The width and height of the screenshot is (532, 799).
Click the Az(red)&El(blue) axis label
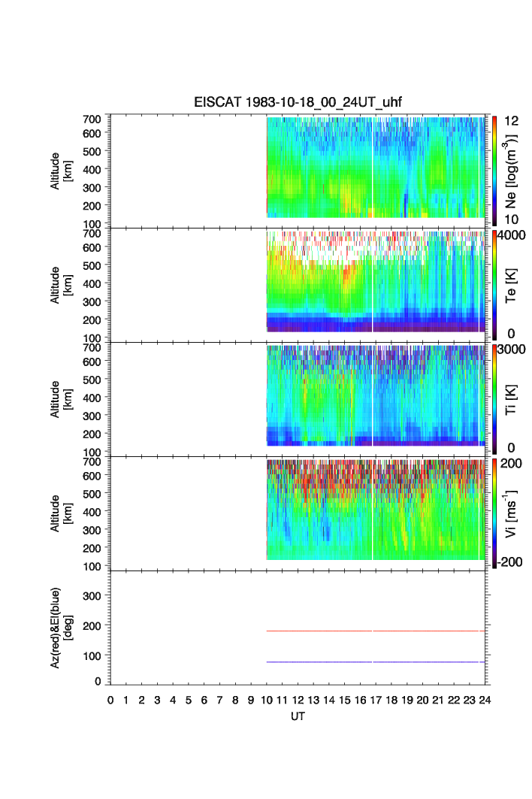point(60,628)
